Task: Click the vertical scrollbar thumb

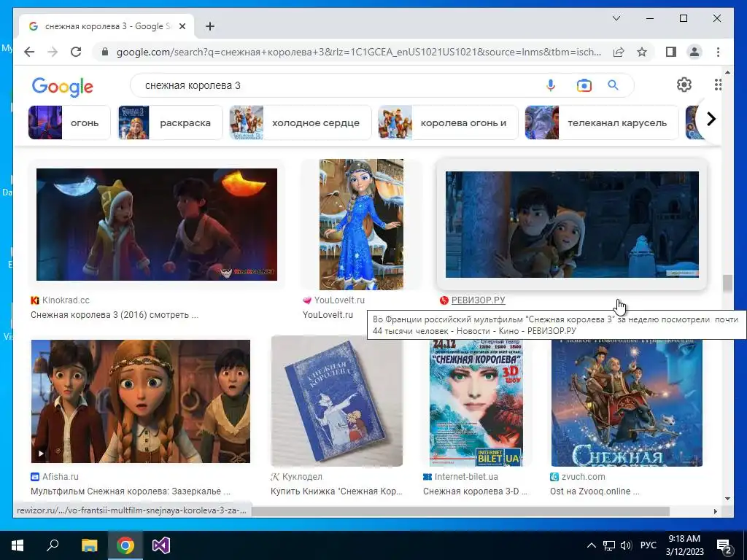Action: point(727,284)
